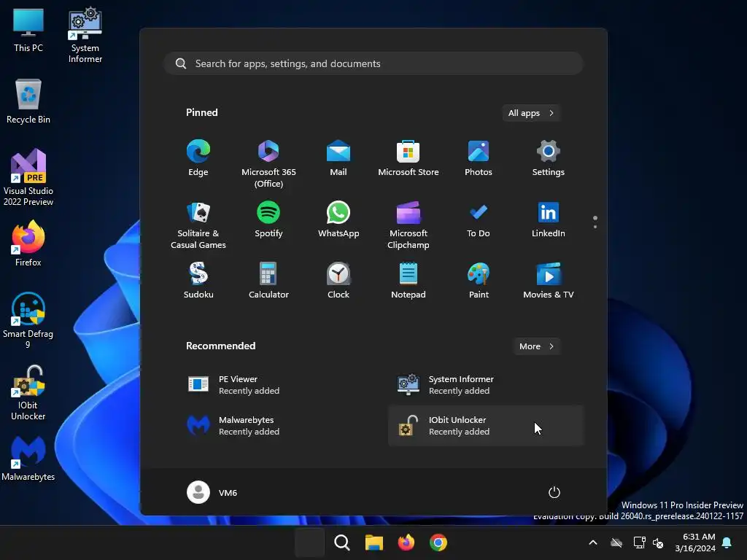Open IObit Unlocker from Recommended
The width and height of the screenshot is (747, 560).
486,426
